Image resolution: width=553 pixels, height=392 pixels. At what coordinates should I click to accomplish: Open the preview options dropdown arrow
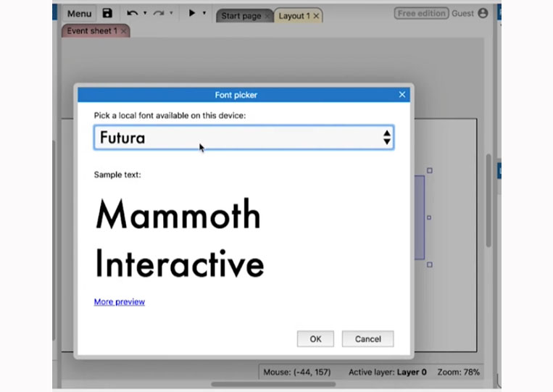(x=204, y=13)
